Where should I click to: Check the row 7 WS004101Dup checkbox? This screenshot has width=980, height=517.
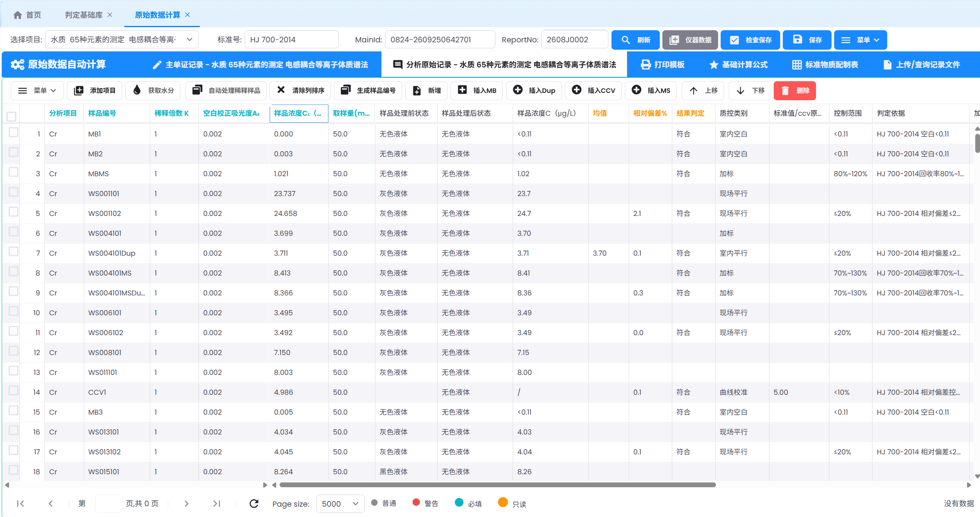tap(14, 251)
